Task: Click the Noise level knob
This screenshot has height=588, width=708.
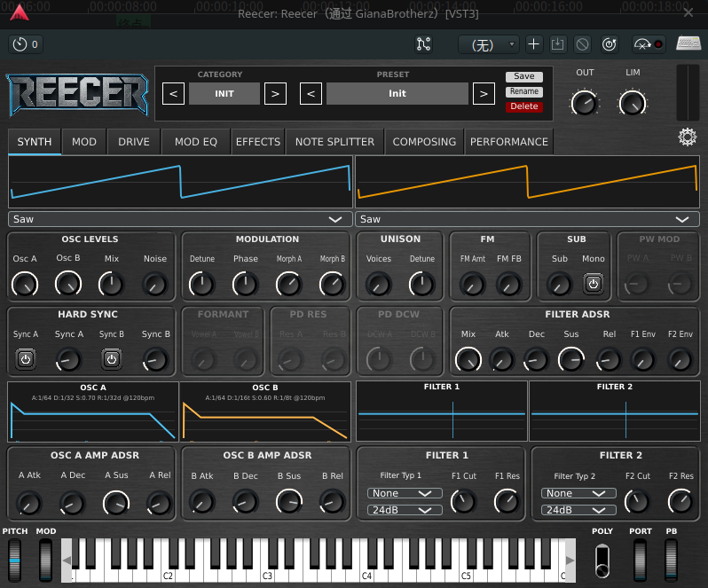Action: [155, 285]
